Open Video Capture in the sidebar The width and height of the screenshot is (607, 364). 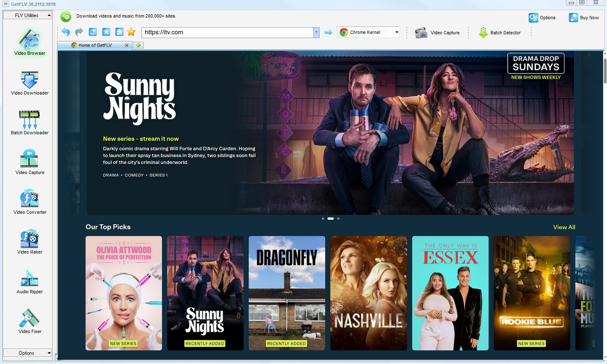(29, 162)
